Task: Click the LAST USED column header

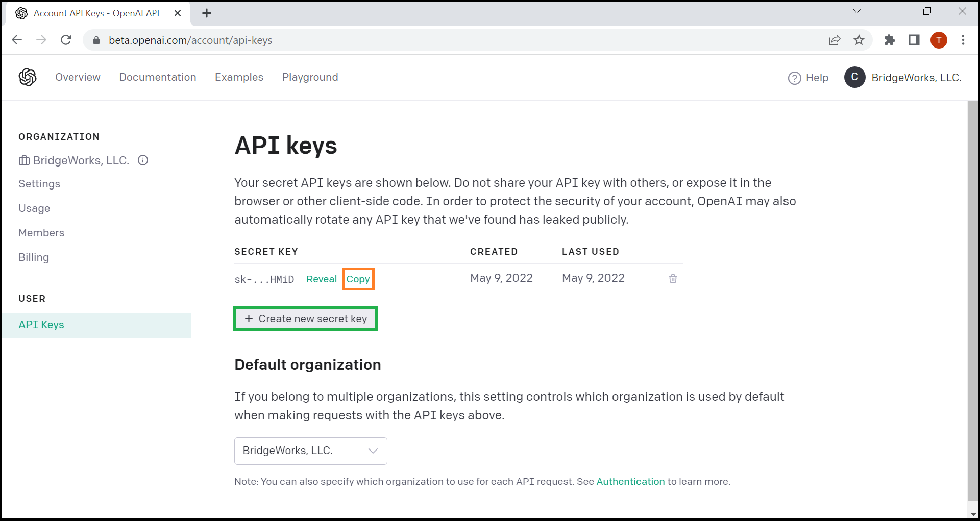Action: 591,252
